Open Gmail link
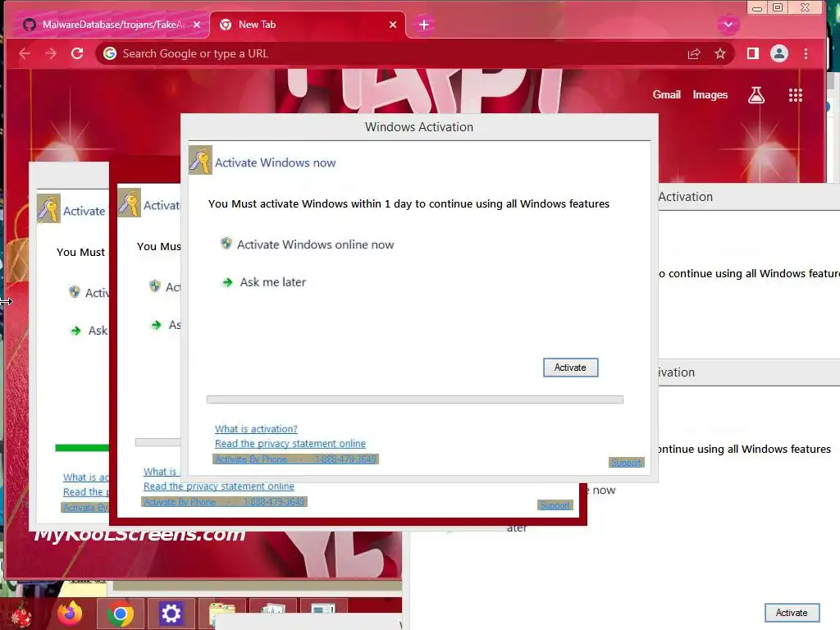840x630 pixels. pyautogui.click(x=666, y=95)
